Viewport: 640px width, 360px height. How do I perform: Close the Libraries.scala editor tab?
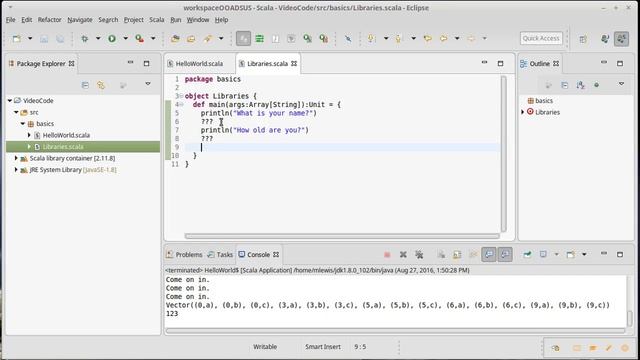pyautogui.click(x=294, y=64)
